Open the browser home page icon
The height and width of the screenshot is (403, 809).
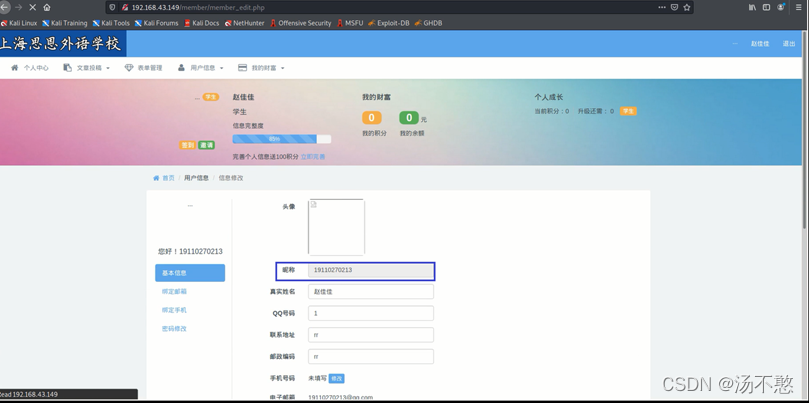47,7
